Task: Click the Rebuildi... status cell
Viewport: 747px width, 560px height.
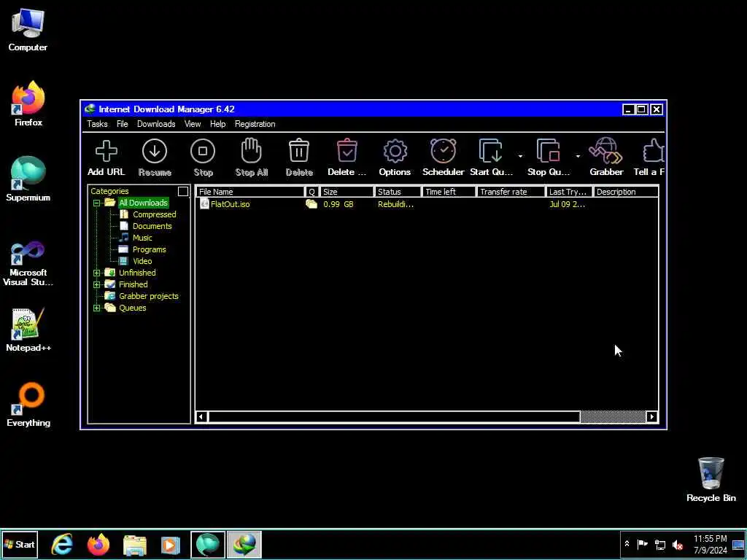Action: click(x=395, y=204)
